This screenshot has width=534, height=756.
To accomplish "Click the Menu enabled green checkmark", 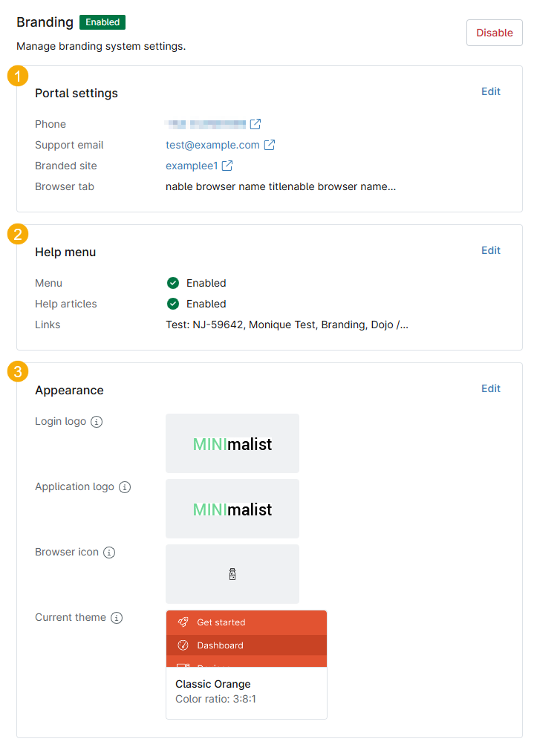I will click(173, 283).
